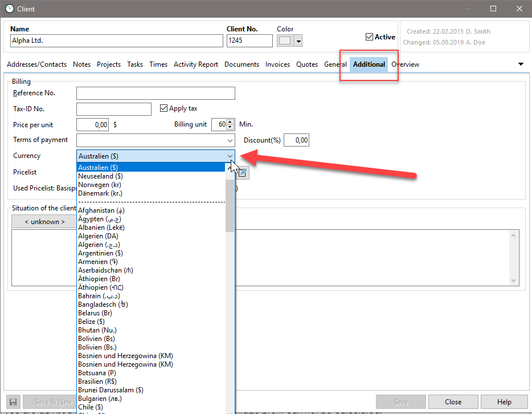Click the clock app icon in title bar
Viewport: 532px width, 414px height.
[10, 9]
